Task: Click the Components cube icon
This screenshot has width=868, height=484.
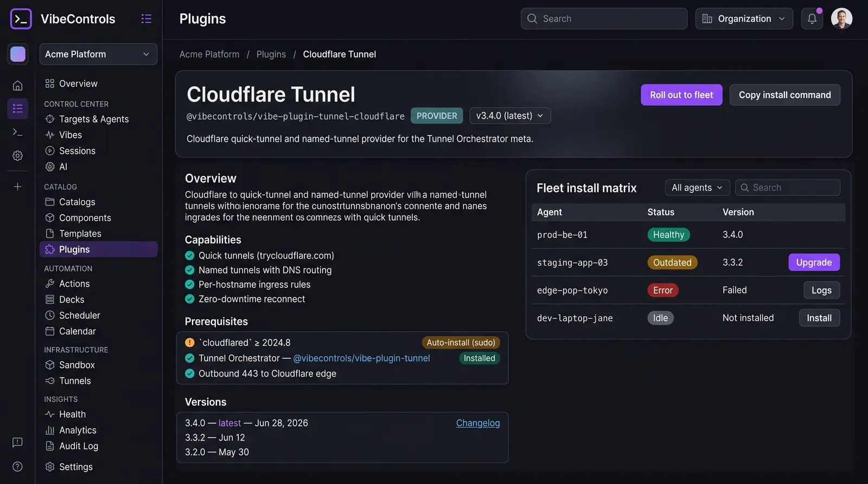Action: point(50,218)
